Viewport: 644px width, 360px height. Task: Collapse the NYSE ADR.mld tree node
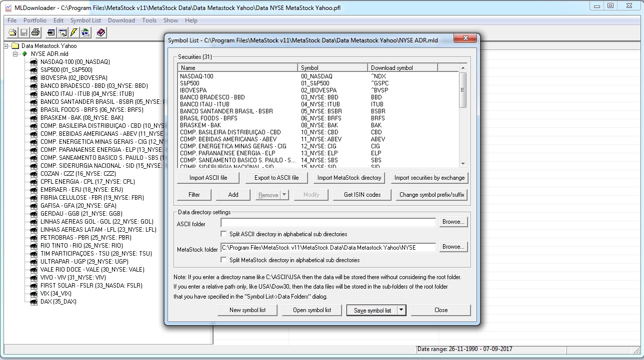[x=15, y=54]
